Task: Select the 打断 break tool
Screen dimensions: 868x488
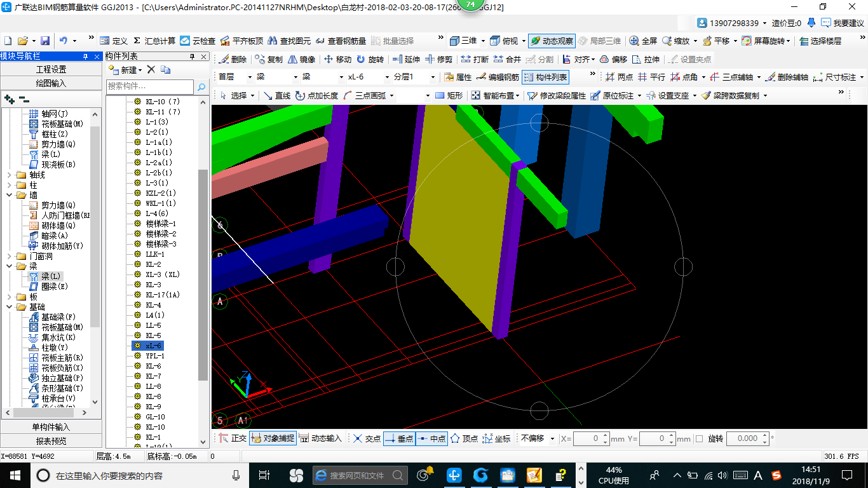Action: point(475,59)
